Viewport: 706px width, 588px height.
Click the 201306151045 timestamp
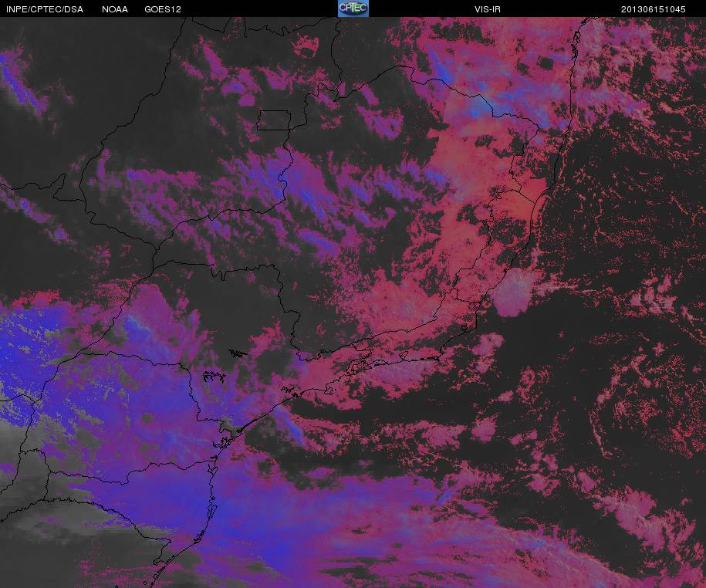click(654, 9)
